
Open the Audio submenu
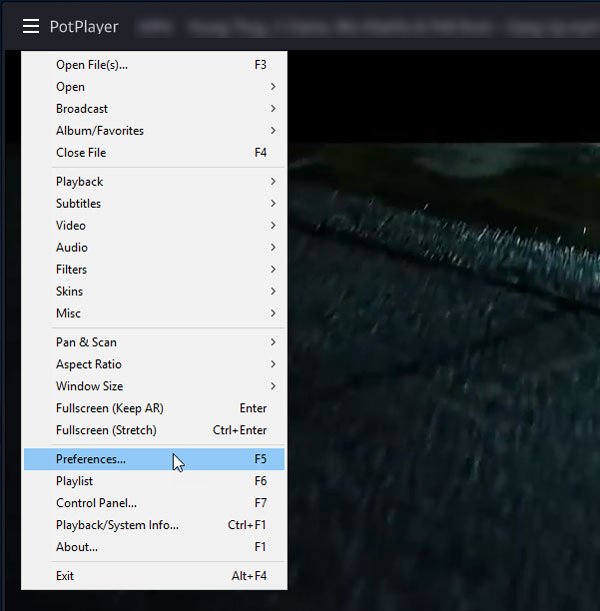(x=72, y=248)
